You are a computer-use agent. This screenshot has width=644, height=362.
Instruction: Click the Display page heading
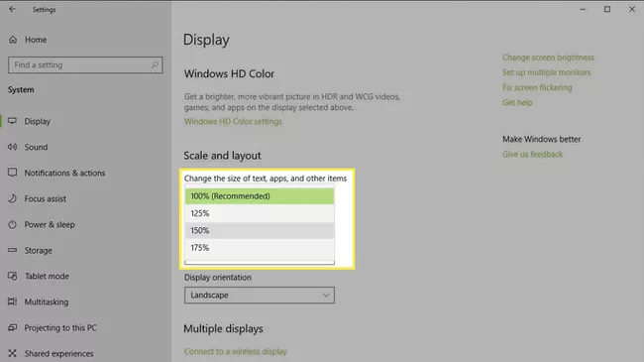[x=206, y=40]
